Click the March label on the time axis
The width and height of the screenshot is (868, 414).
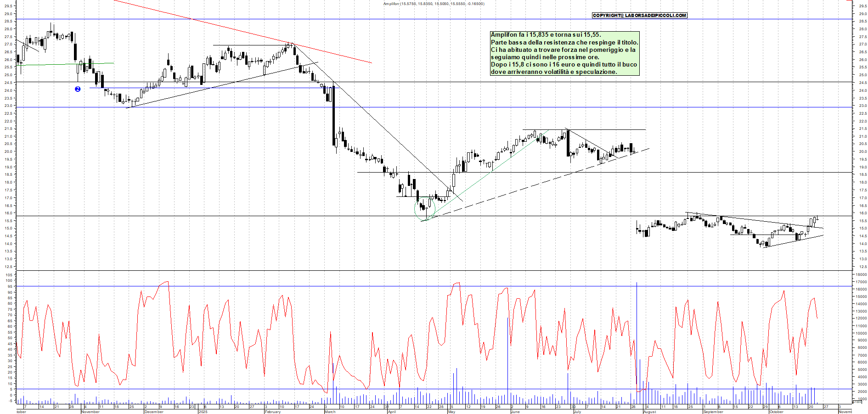point(330,412)
